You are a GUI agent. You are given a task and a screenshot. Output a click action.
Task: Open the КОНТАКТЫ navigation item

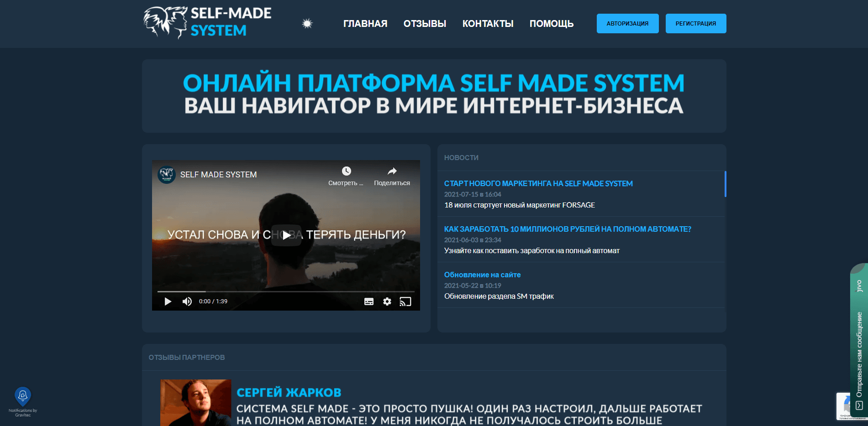488,23
